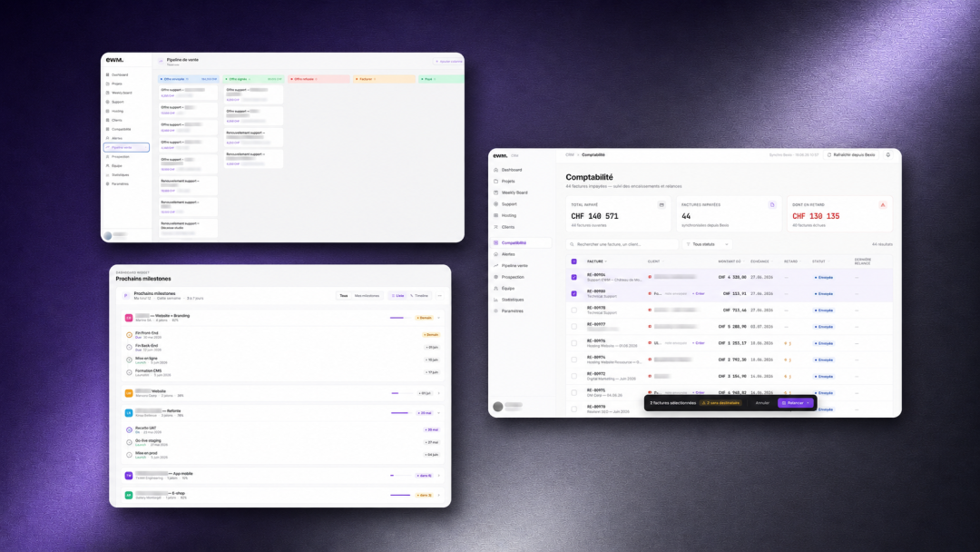Click Créer link on invoice RE-00976 row
980x552 pixels.
[699, 343]
